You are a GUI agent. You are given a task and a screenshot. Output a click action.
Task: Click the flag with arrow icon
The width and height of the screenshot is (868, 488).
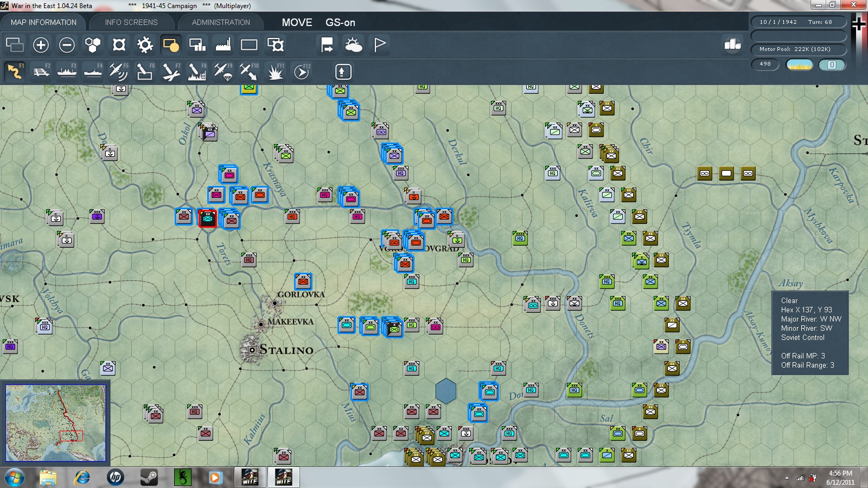(327, 44)
